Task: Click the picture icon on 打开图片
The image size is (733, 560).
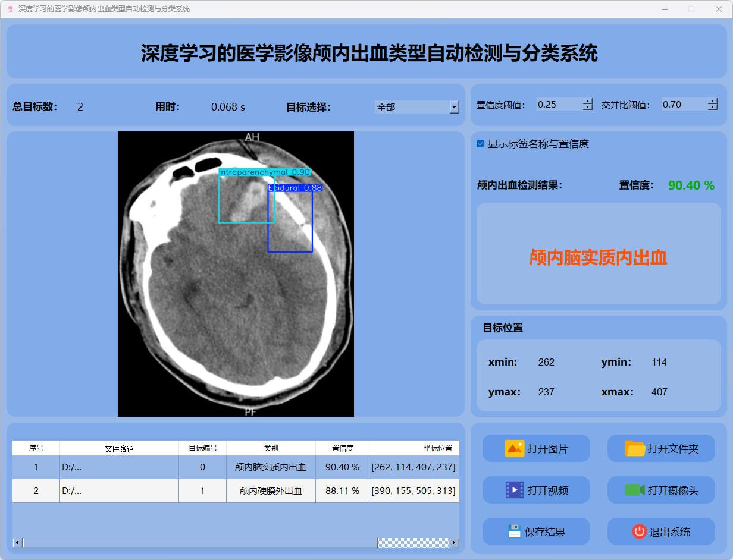Action: click(514, 448)
